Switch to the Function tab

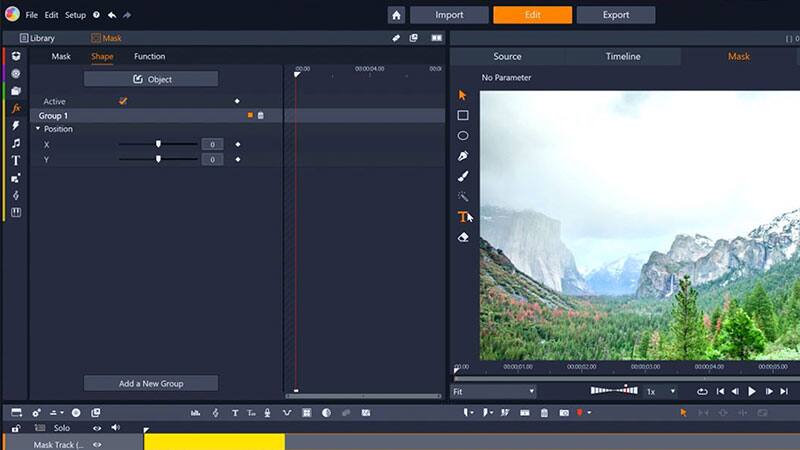pos(150,56)
